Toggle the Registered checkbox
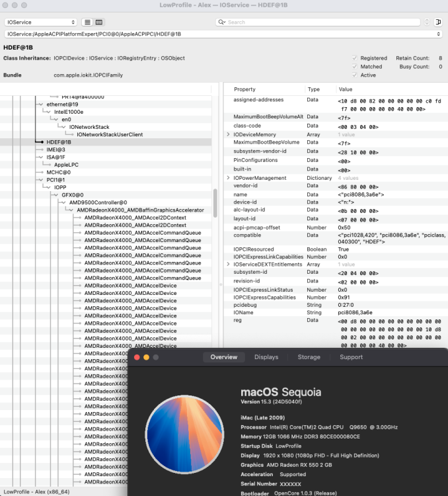The height and width of the screenshot is (496, 448). (x=354, y=58)
